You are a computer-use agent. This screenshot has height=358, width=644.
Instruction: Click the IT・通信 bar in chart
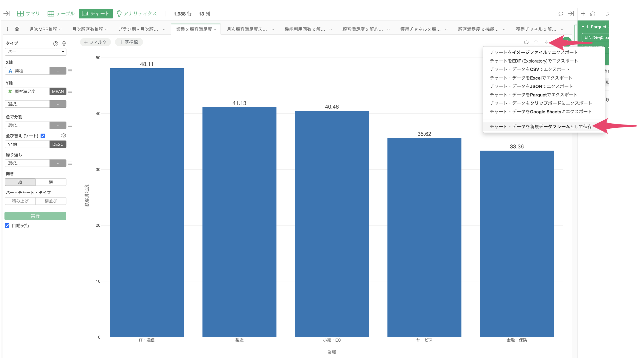[x=147, y=202]
